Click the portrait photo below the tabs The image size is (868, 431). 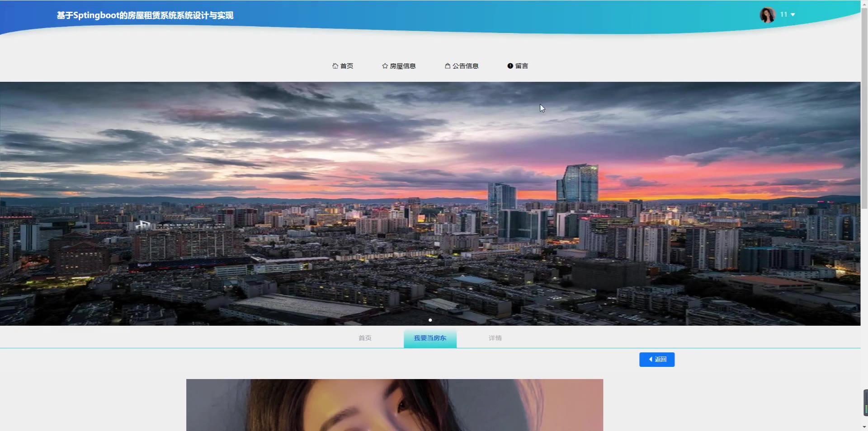click(395, 405)
